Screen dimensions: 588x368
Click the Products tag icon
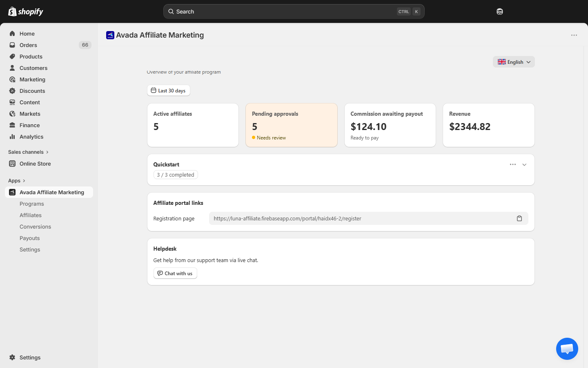point(12,56)
